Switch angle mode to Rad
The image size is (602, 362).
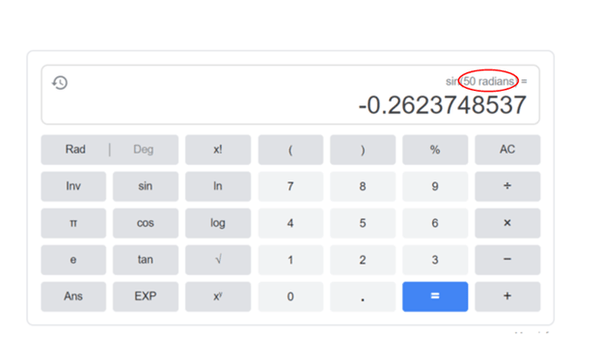click(75, 149)
